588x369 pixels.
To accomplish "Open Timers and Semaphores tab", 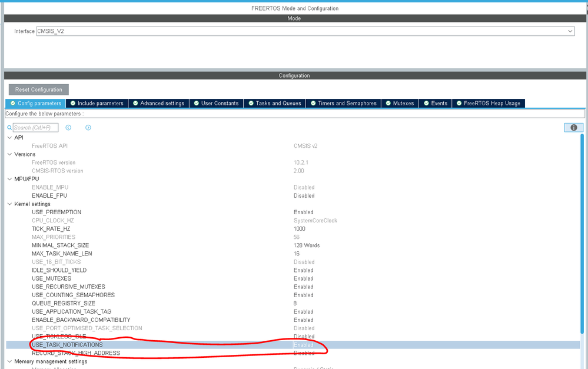I will [x=344, y=103].
